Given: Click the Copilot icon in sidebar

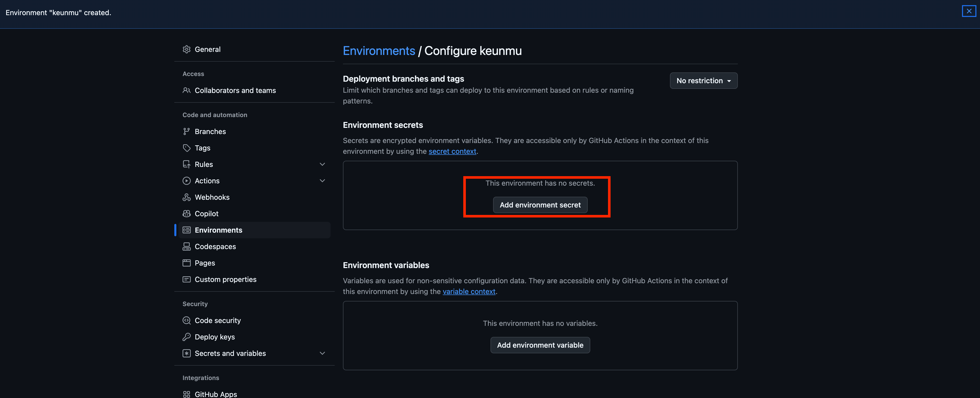Looking at the screenshot, I should 186,214.
